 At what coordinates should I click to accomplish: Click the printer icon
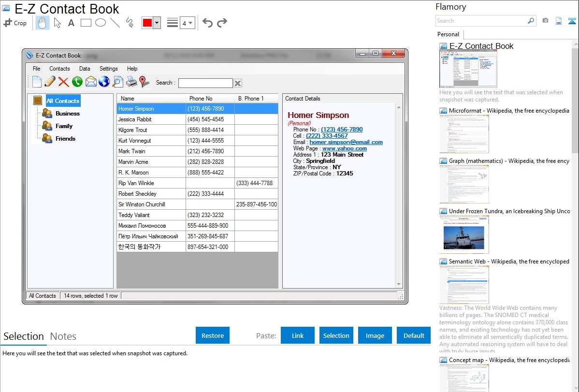131,82
